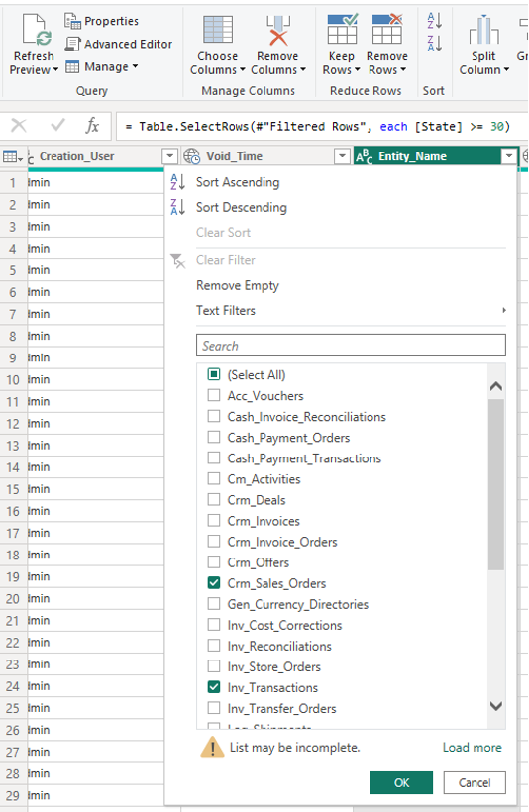Check the Crm_Invoices checkbox
The width and height of the screenshot is (529, 812).
tap(213, 521)
